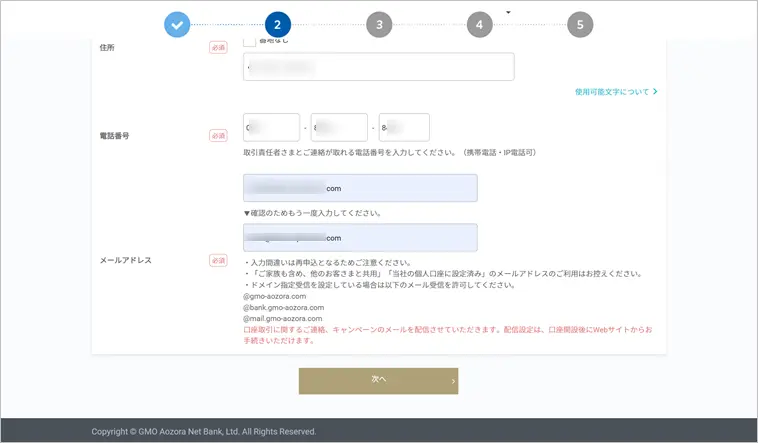758x443 pixels.
Task: Click 必須 badge beside メールアドレス
Action: pyautogui.click(x=218, y=260)
